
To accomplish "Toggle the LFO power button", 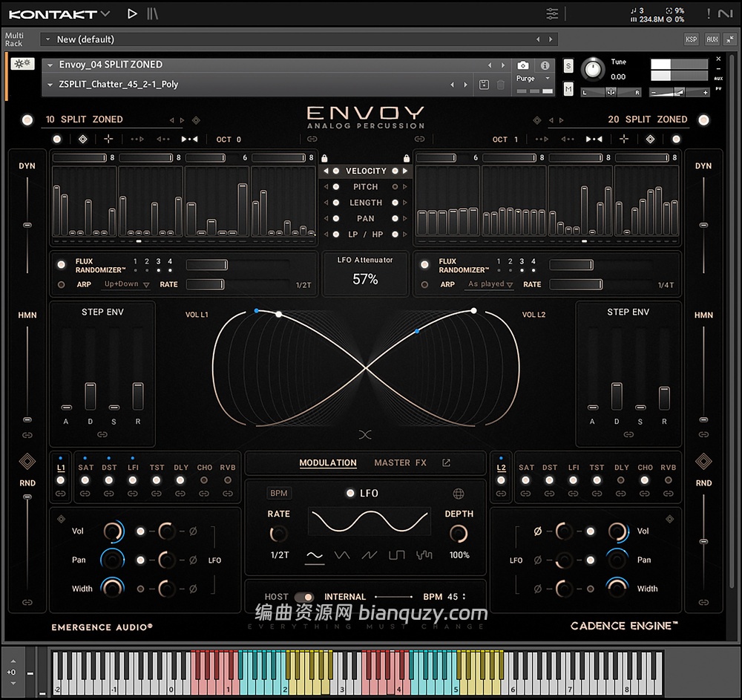I will click(x=350, y=493).
